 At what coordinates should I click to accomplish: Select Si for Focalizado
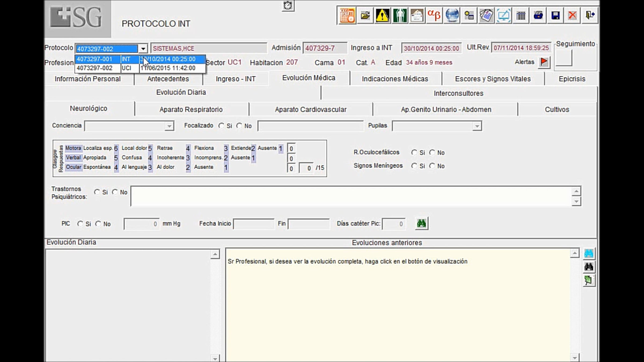tap(221, 126)
